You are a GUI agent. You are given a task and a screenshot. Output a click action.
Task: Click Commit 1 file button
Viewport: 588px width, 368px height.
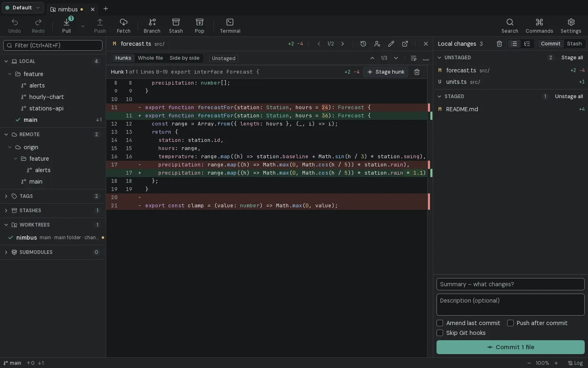coord(510,347)
